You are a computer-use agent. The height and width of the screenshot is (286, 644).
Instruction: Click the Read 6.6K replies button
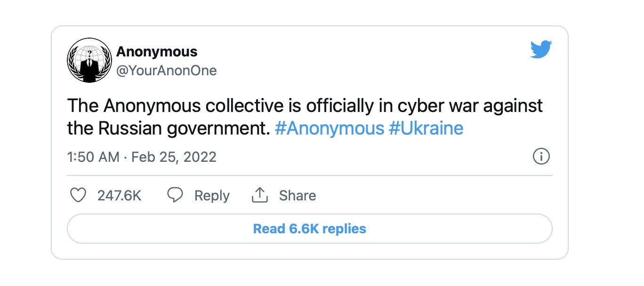point(310,229)
